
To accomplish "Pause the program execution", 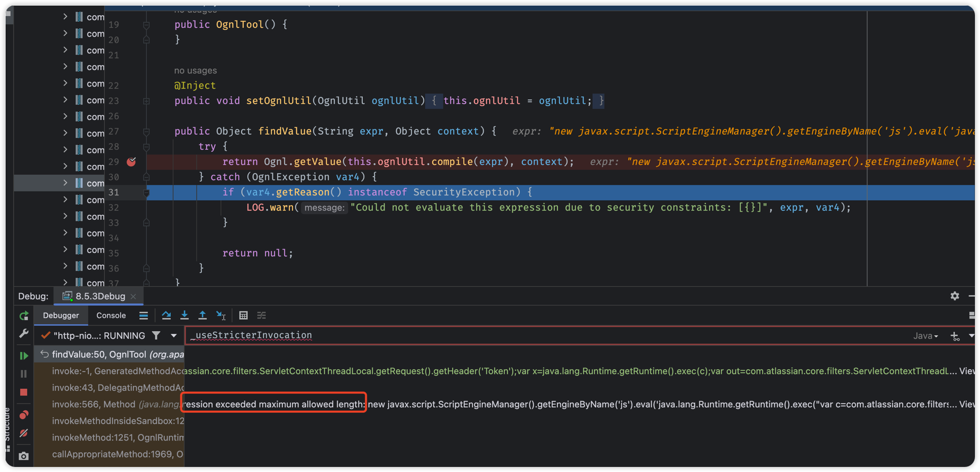I will point(24,374).
